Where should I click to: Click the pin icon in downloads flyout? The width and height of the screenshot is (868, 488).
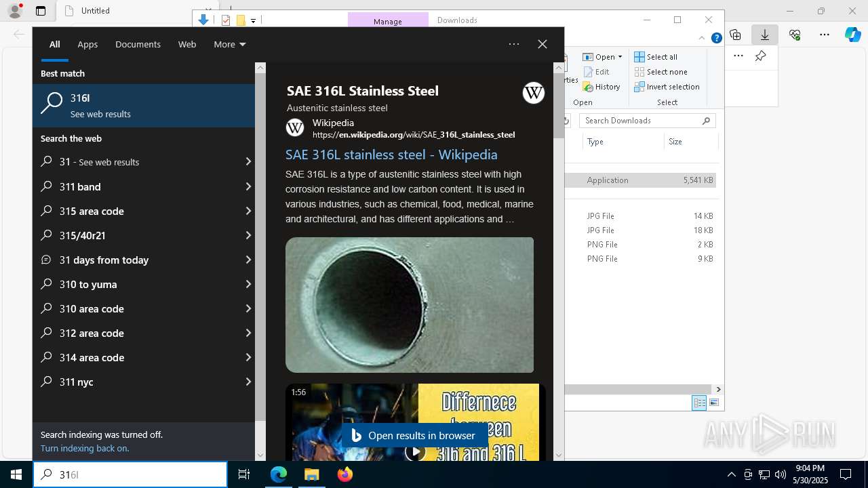(760, 56)
